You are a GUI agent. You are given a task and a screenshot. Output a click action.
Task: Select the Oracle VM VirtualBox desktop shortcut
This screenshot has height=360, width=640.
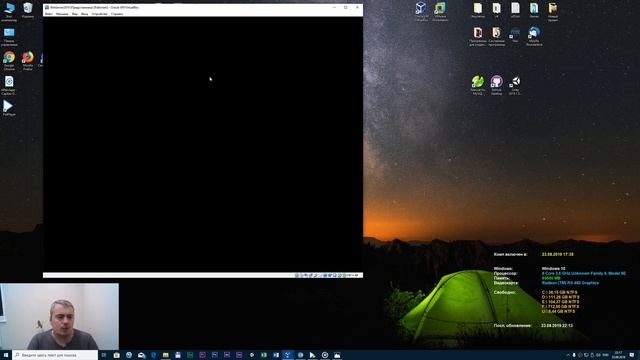(x=421, y=12)
